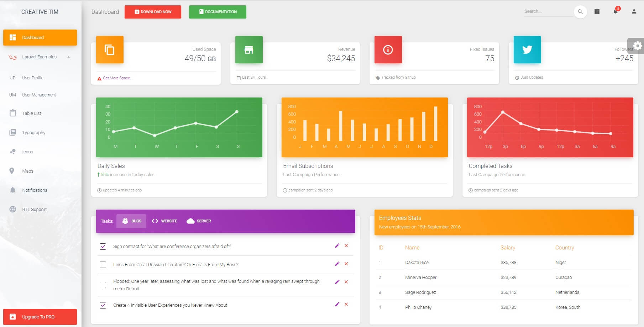Image resolution: width=644 pixels, height=327 pixels.
Task: Check the Lines From Great Russian Literature task
Action: point(103,264)
